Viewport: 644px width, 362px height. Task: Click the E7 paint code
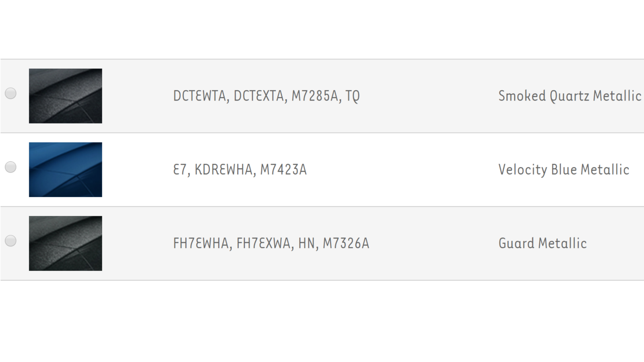click(180, 169)
